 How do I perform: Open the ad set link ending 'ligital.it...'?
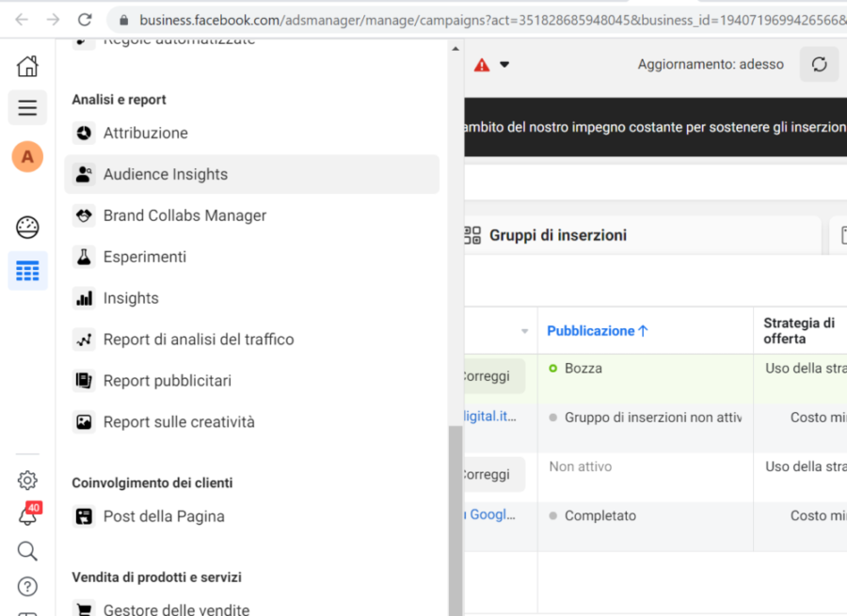(490, 417)
